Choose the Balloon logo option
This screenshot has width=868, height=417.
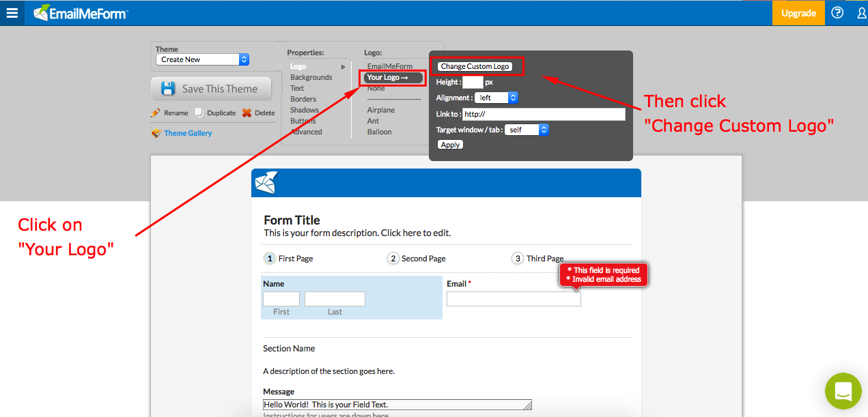[379, 132]
